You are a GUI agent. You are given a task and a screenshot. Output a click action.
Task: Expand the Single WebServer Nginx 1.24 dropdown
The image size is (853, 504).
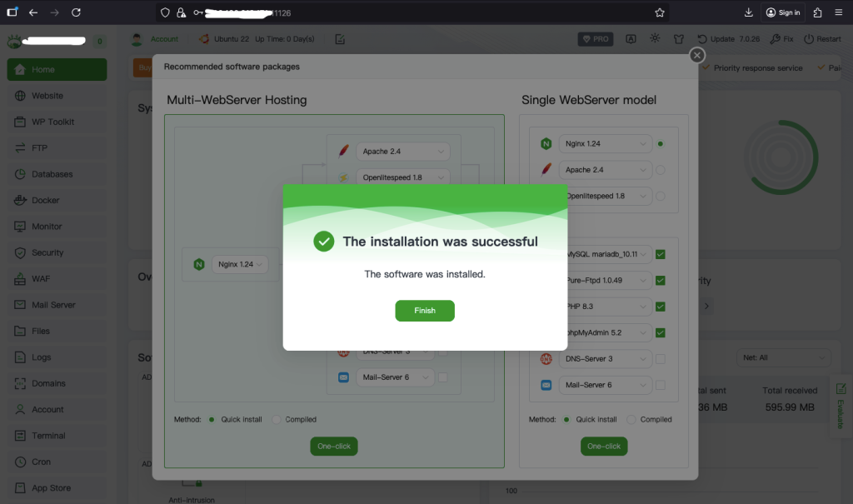[x=604, y=144]
